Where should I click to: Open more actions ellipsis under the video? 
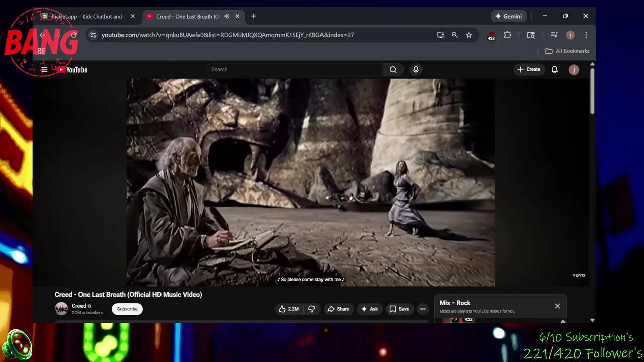point(423,309)
